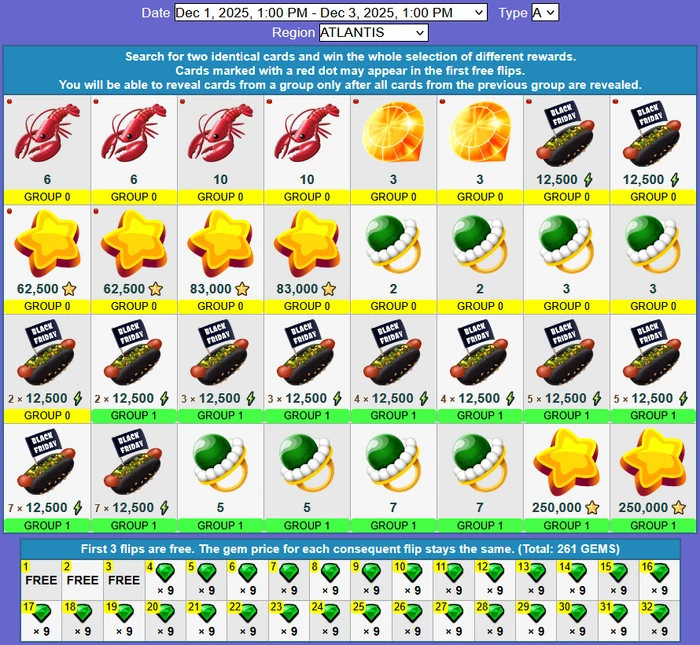Image resolution: width=700 pixels, height=645 pixels.
Task: Click the green gem for flip 30
Action: pyautogui.click(x=578, y=613)
